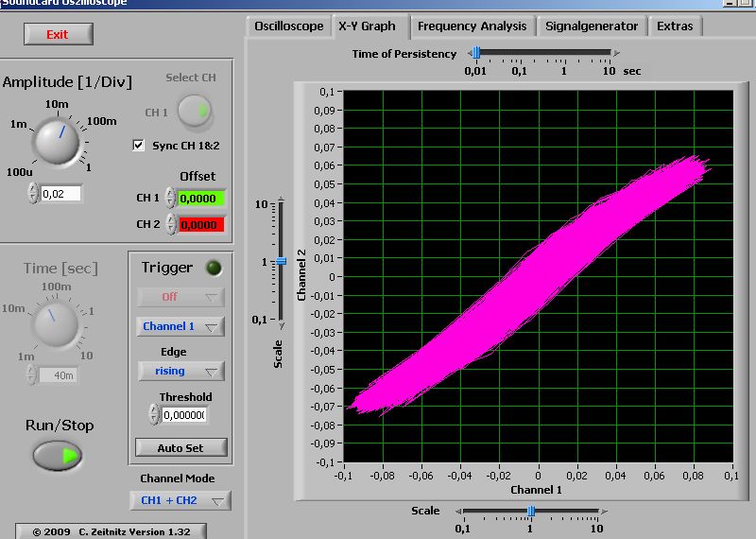Click the Threshold stepper arrows
756x539 pixels.
(154, 414)
